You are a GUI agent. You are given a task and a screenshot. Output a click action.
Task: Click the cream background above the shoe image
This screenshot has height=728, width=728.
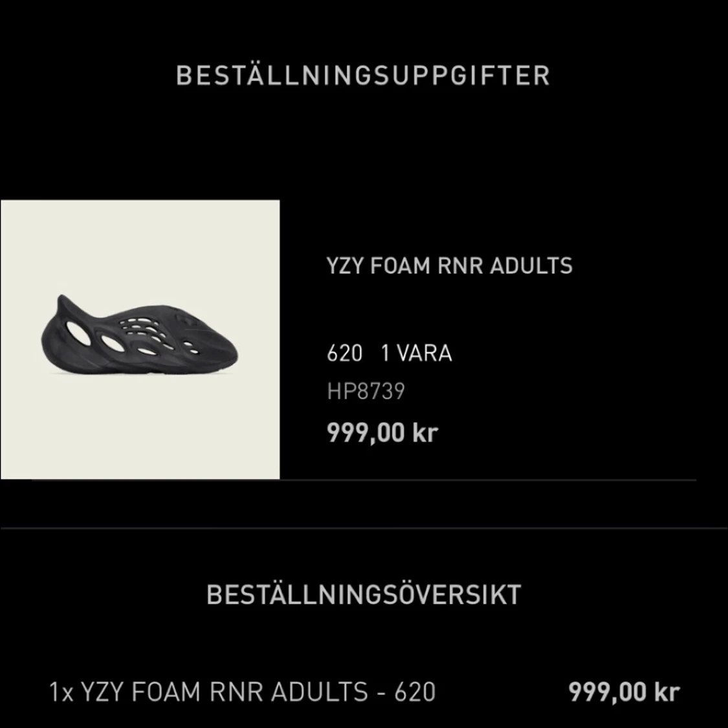(x=140, y=239)
